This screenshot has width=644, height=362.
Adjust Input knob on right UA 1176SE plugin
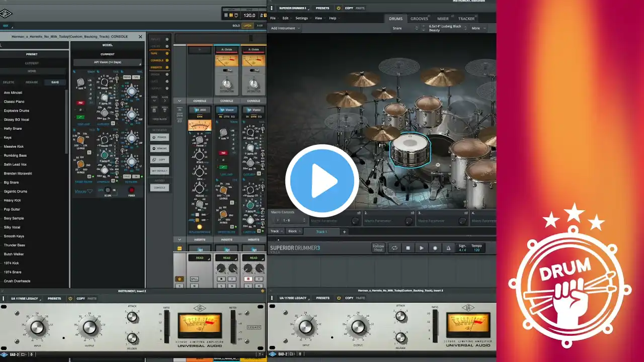coord(306,327)
